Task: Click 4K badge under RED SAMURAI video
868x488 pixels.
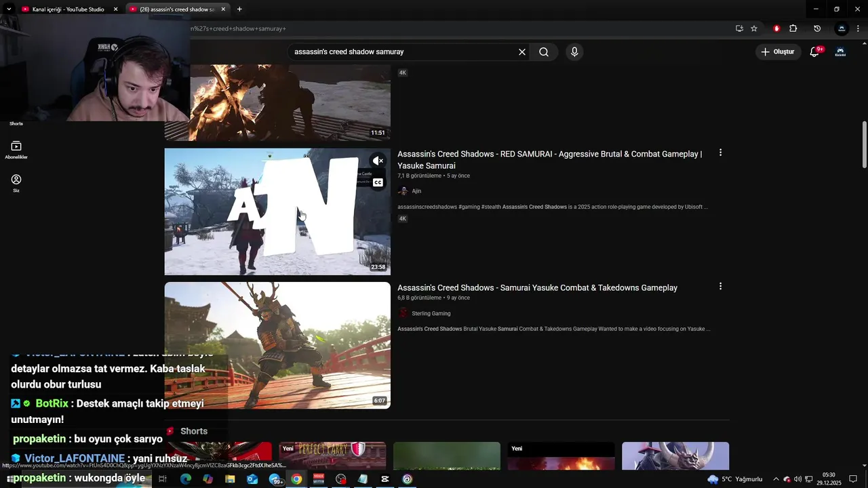Action: [x=402, y=219]
